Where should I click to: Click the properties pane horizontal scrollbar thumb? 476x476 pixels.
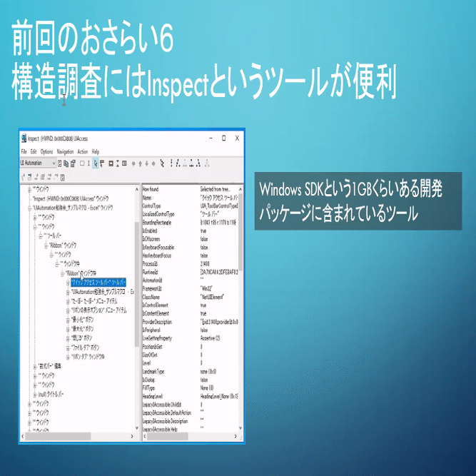pos(167,436)
